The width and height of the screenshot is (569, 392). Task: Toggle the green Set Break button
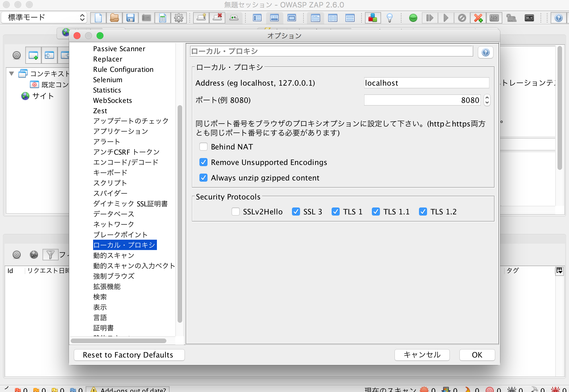point(413,18)
